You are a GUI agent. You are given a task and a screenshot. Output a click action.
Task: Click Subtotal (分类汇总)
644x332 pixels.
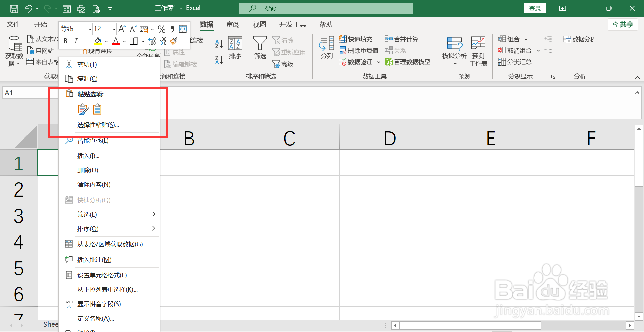click(x=515, y=62)
